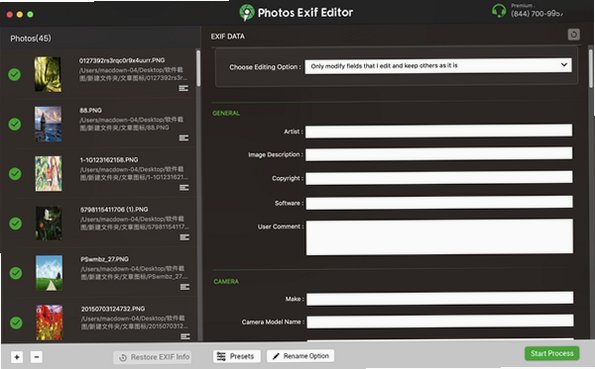Click the EXIF details icon for 88.PNG
Image resolution: width=595 pixels, height=369 pixels.
click(184, 138)
